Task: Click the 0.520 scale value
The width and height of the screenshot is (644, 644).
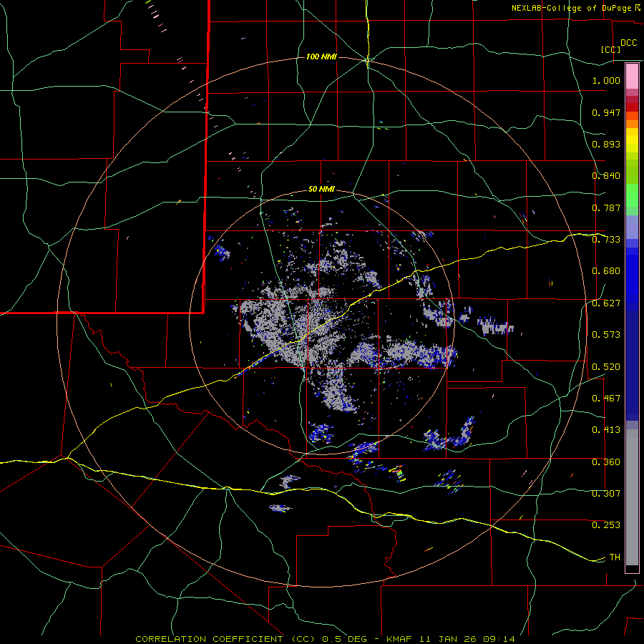Action: click(606, 367)
